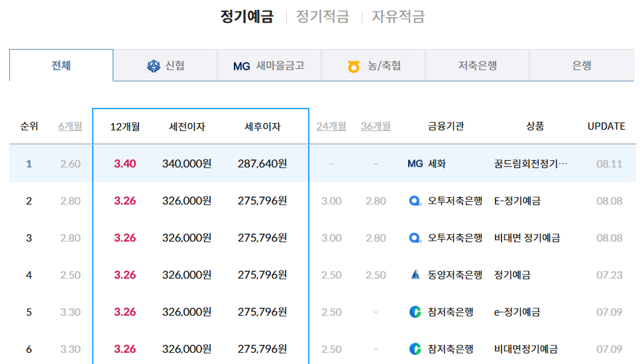The height and width of the screenshot is (364, 640).
Task: Open the 농/축협 tab
Action: (x=374, y=66)
